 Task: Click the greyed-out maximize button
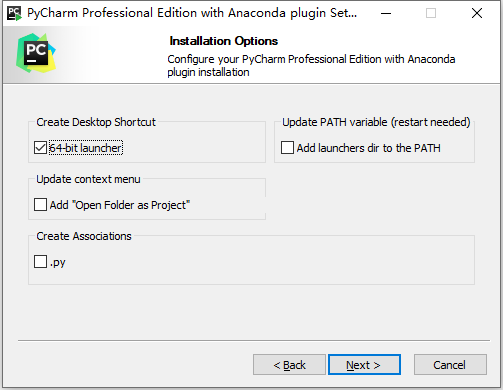coord(431,13)
